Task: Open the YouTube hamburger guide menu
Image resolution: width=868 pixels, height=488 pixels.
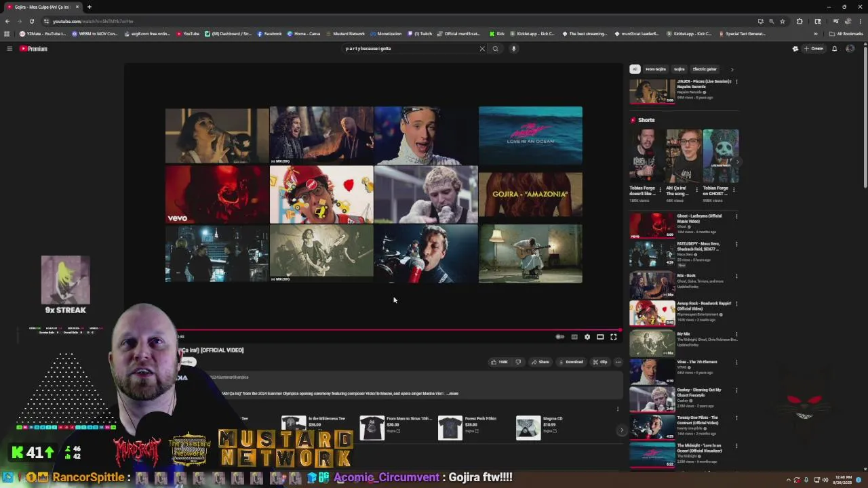Action: point(9,49)
